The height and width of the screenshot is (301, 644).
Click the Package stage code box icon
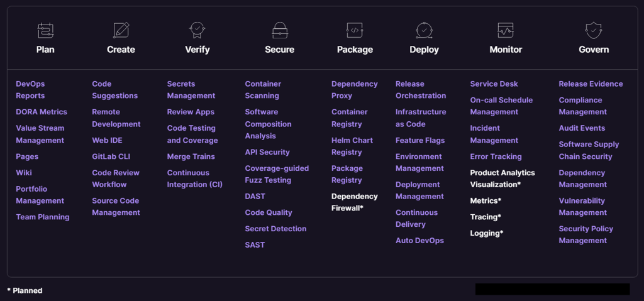point(355,30)
